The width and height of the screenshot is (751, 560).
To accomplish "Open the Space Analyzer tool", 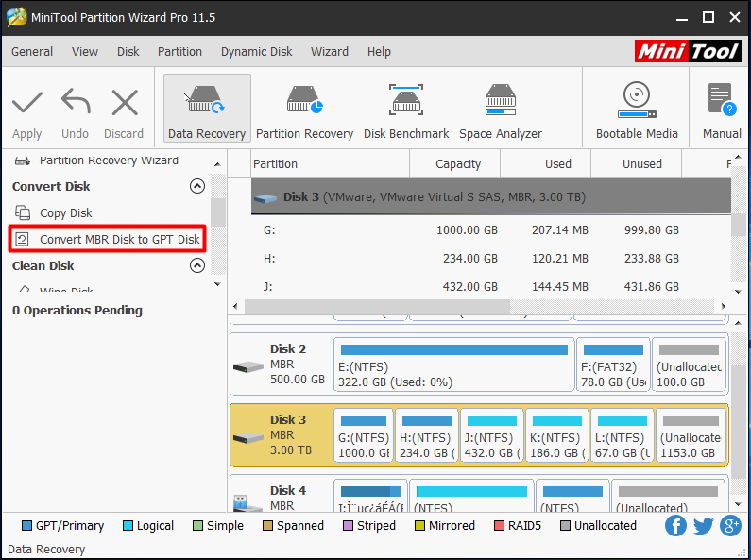I will [501, 112].
